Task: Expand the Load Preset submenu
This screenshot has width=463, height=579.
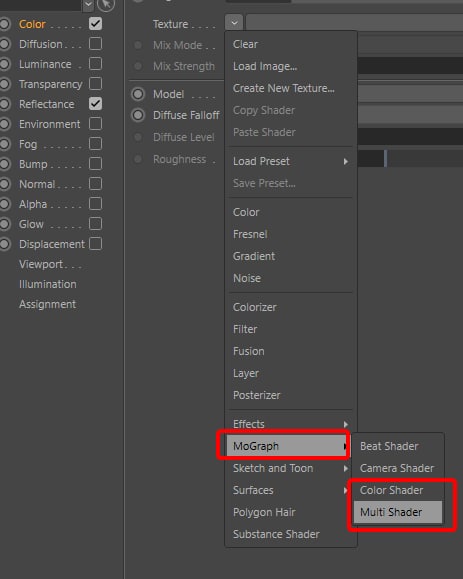Action: [x=291, y=161]
